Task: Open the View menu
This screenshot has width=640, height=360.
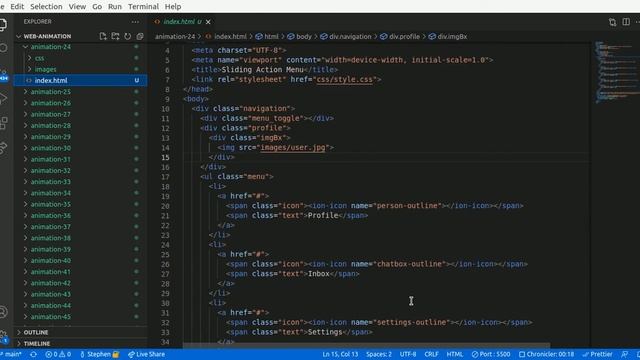Action: [x=77, y=7]
